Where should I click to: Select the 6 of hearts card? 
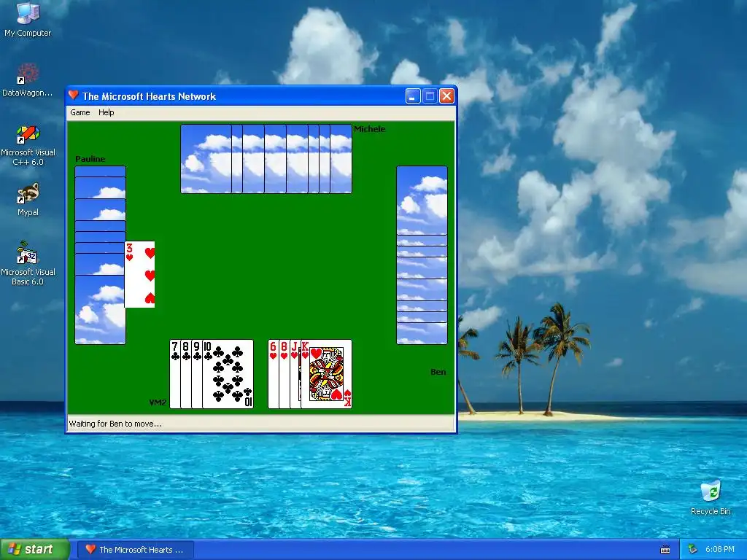[x=273, y=374]
